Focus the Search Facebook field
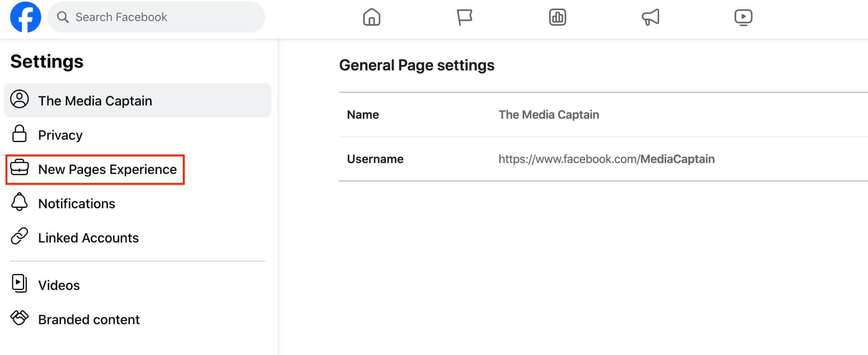The width and height of the screenshot is (868, 355). coord(156,17)
